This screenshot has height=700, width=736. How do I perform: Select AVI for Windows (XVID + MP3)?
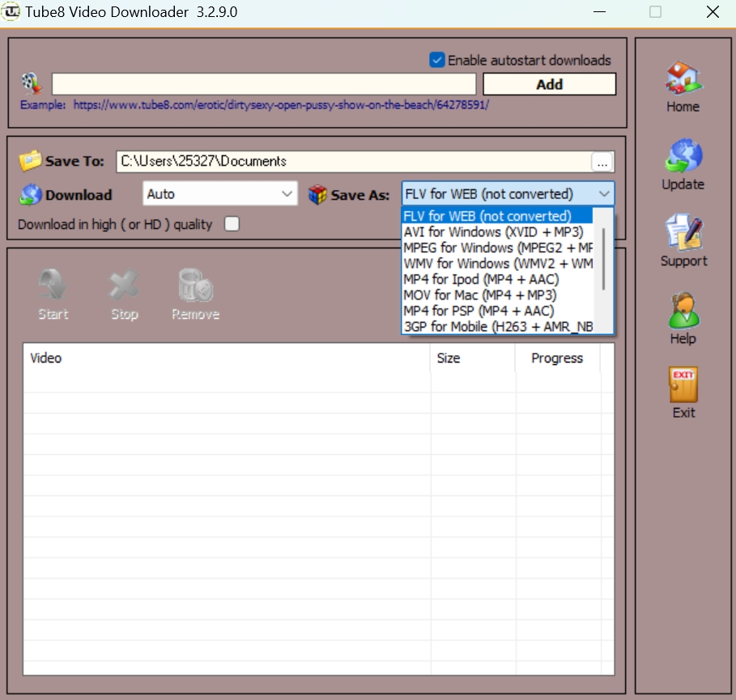click(498, 231)
